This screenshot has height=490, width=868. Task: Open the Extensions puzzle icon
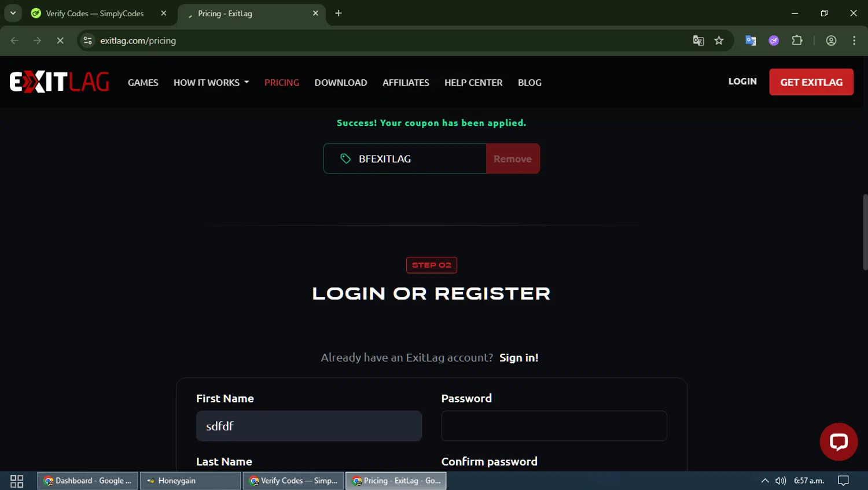tap(797, 40)
